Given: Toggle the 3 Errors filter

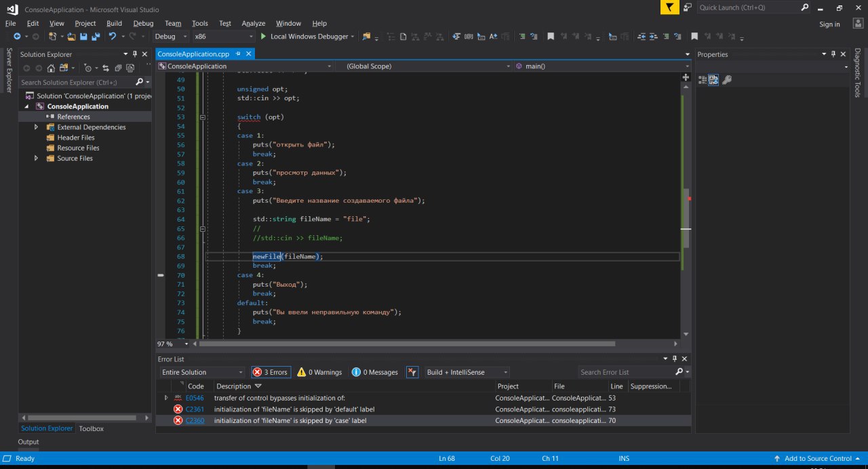Looking at the screenshot, I should point(271,372).
